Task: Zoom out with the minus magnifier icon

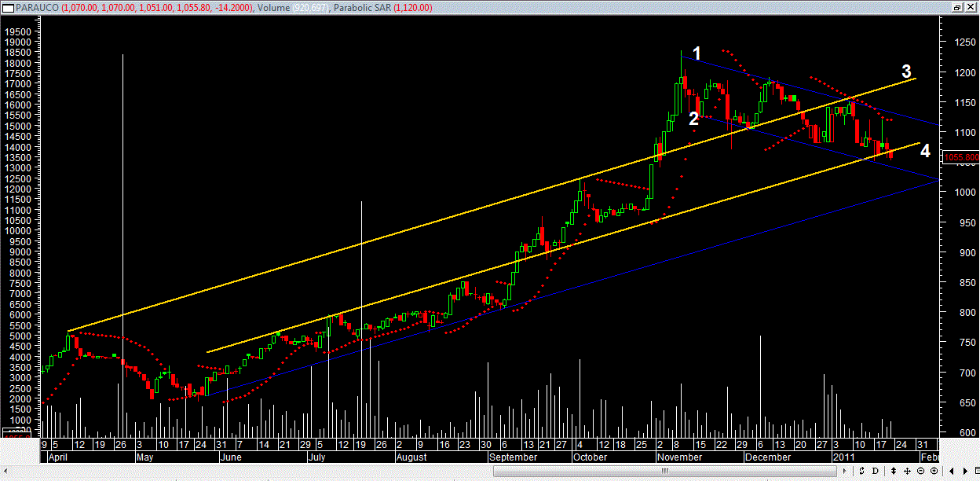Action: click(920, 471)
